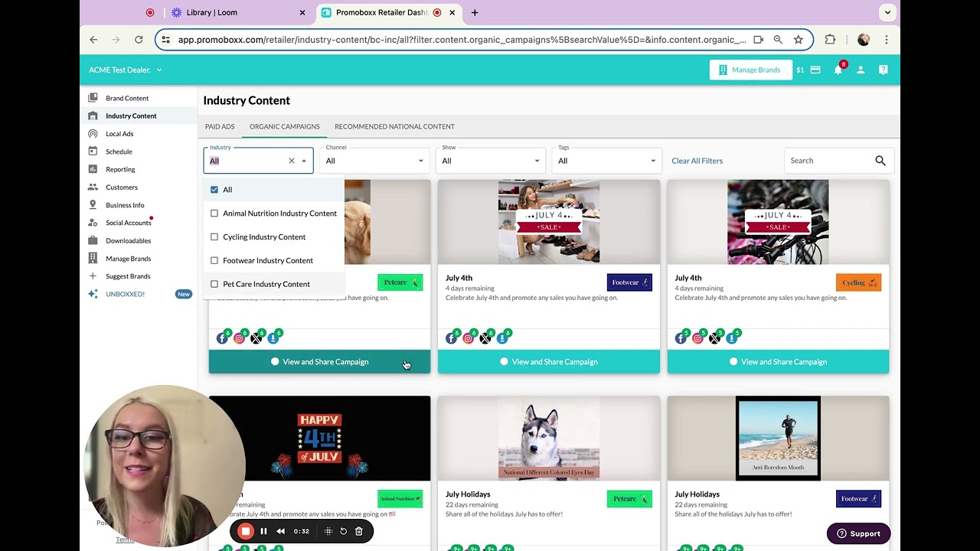Click the Customers people icon
The height and width of the screenshot is (551, 980).
pyautogui.click(x=93, y=187)
